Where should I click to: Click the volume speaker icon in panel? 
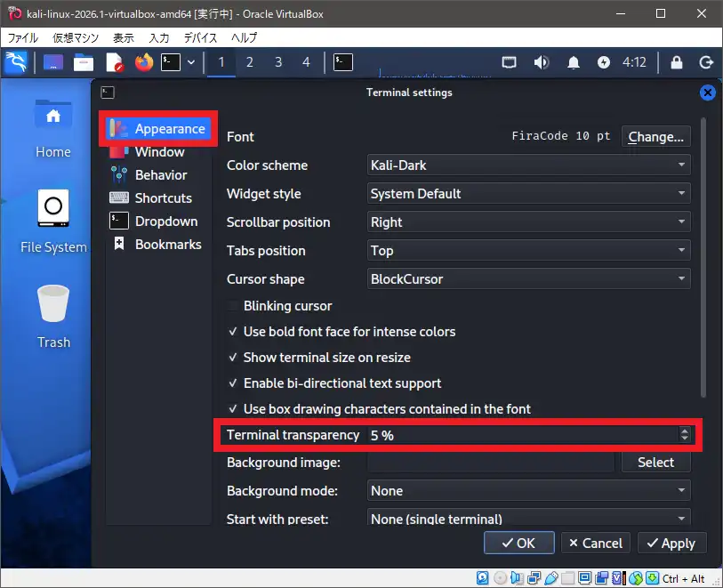tap(541, 62)
